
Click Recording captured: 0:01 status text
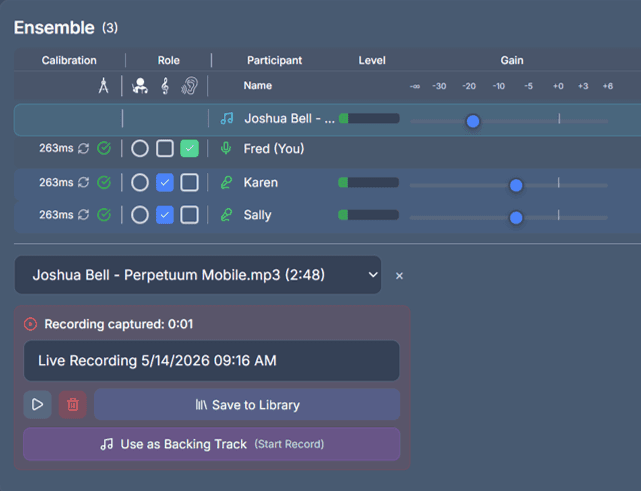tap(119, 324)
